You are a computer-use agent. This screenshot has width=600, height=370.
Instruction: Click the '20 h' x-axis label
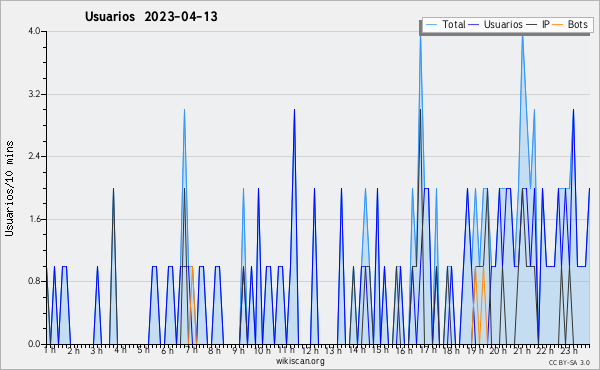(498, 350)
